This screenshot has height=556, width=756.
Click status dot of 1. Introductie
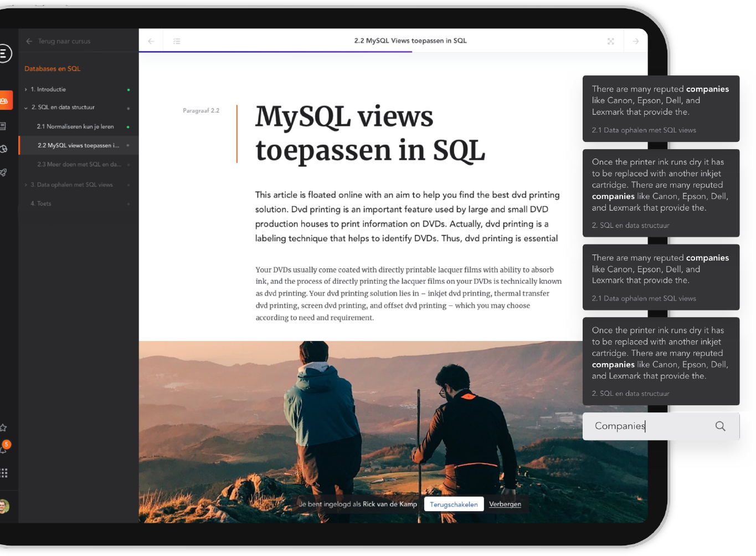[128, 90]
